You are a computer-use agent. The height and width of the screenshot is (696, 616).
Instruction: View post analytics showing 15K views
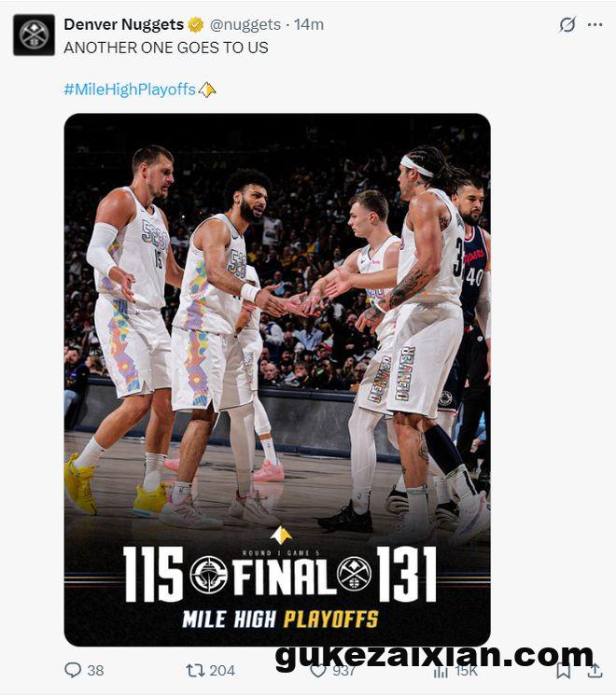pyautogui.click(x=441, y=671)
